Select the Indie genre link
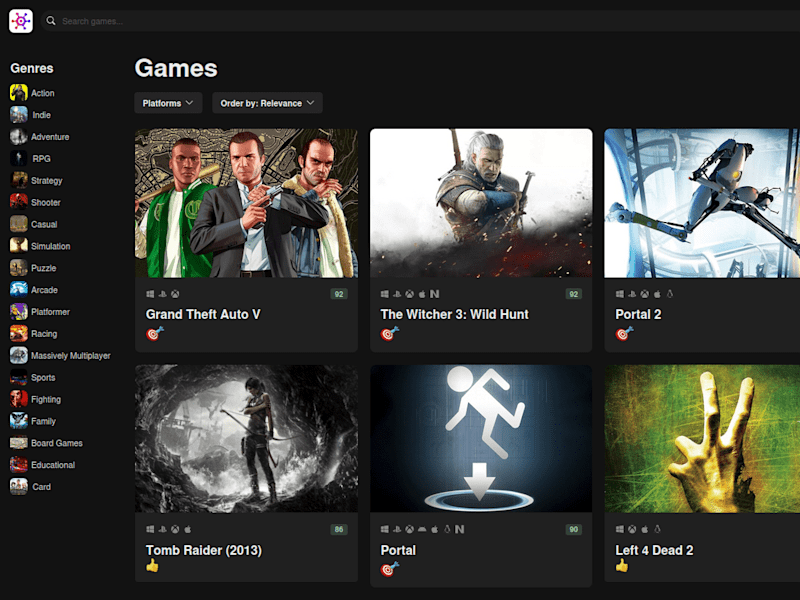 click(x=41, y=115)
